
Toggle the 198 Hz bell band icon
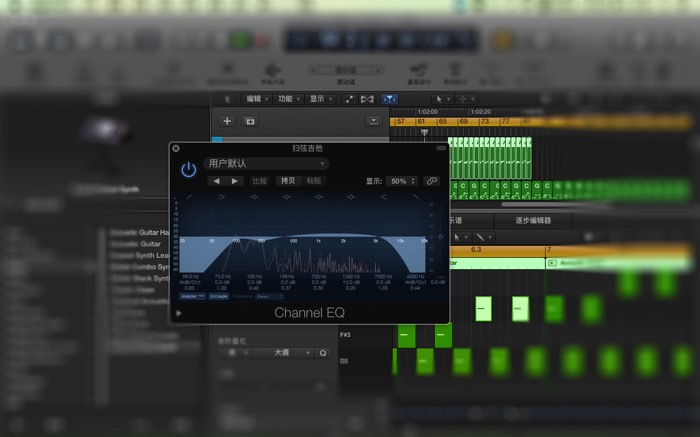[x=287, y=197]
